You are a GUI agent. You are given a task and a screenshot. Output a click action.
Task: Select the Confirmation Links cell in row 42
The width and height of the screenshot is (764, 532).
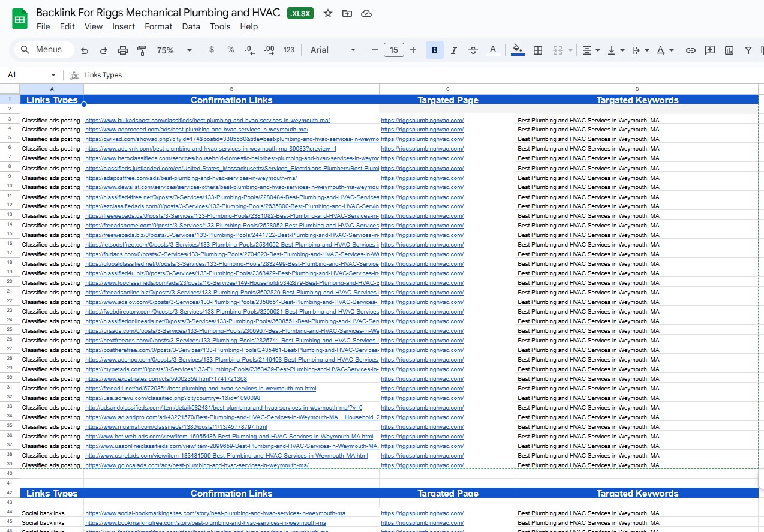(231, 493)
